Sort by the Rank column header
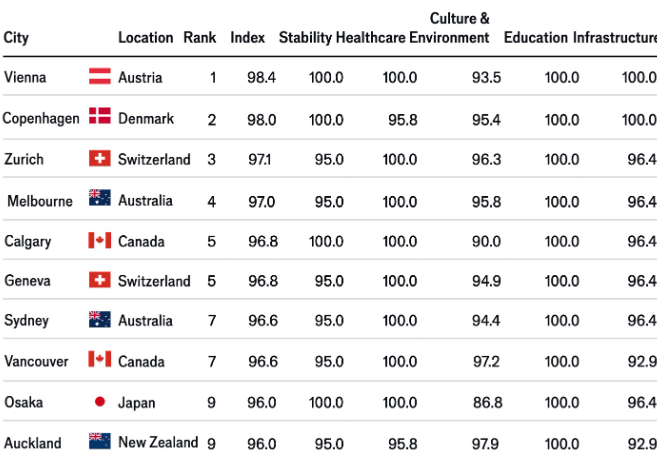 [x=200, y=38]
